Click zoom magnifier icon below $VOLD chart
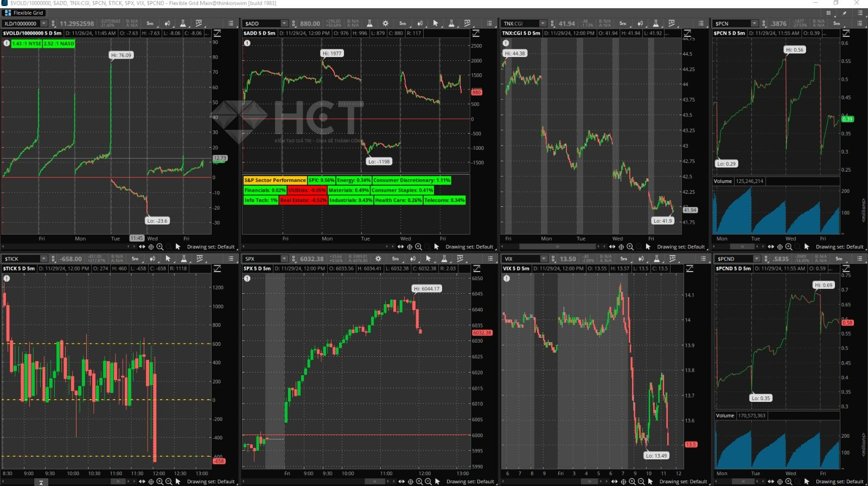868x486 pixels. coord(159,247)
